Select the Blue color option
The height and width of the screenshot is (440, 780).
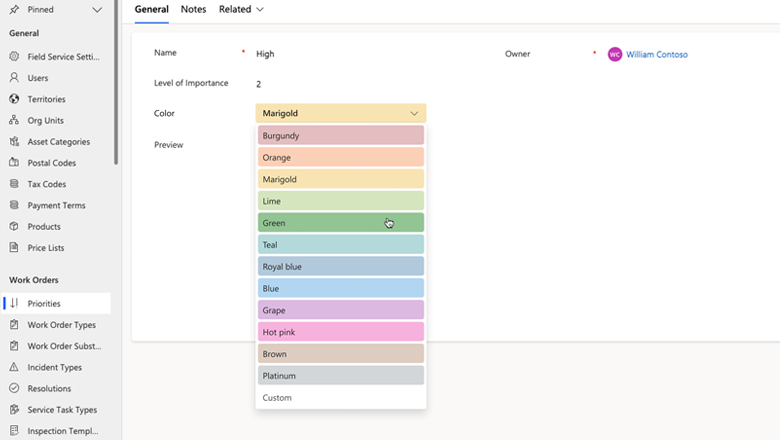[x=341, y=288]
